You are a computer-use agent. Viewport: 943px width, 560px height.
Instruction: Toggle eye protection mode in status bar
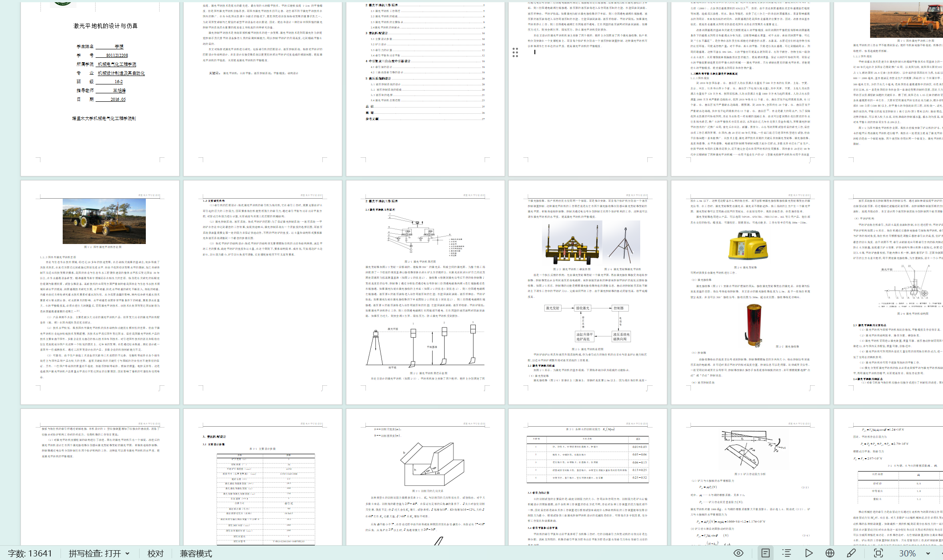tap(738, 553)
